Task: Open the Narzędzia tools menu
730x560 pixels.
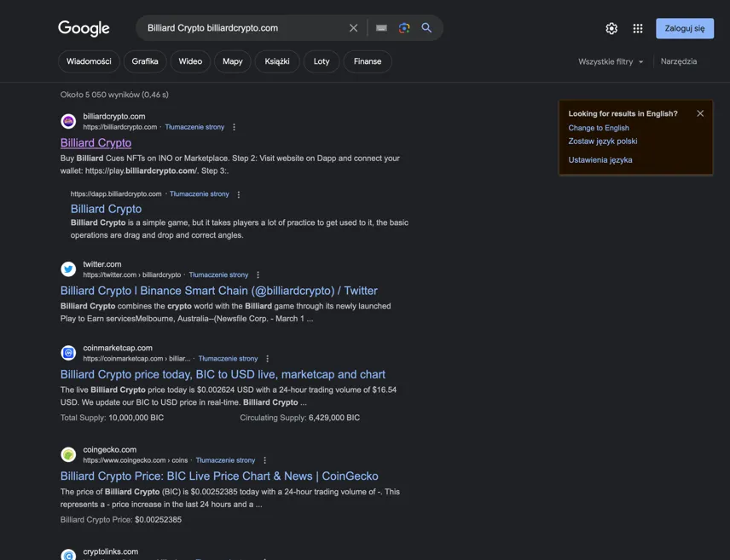Action: click(679, 61)
